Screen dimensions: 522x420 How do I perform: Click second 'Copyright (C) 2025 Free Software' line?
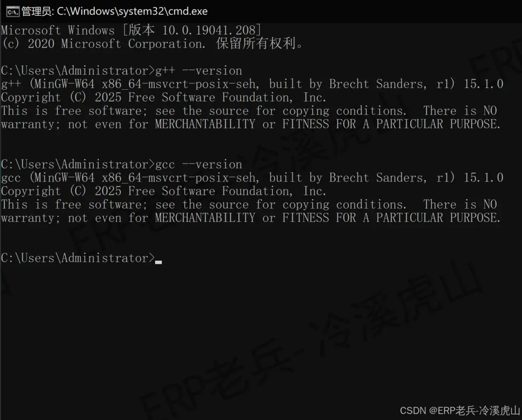coord(164,191)
